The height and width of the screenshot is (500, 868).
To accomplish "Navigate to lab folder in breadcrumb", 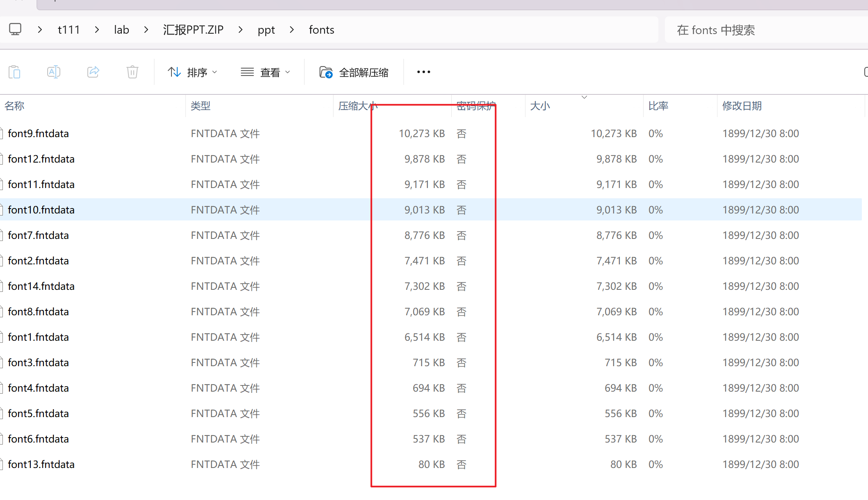I will (x=121, y=30).
